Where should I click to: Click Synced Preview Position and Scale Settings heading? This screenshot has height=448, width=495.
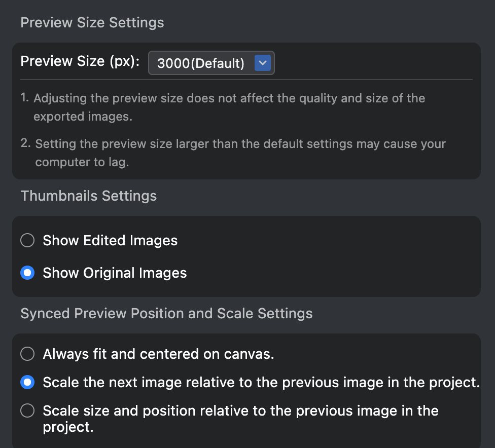pyautogui.click(x=166, y=314)
